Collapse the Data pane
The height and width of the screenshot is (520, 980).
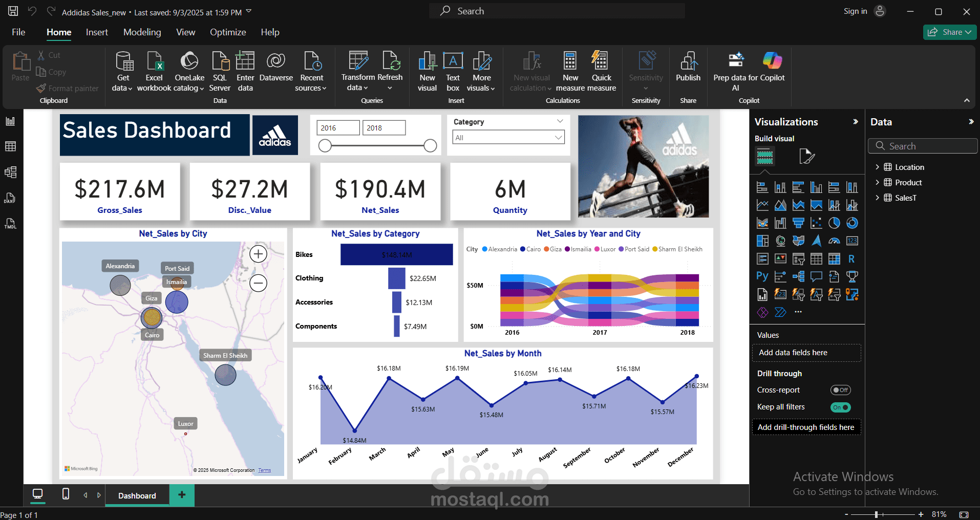pos(971,122)
